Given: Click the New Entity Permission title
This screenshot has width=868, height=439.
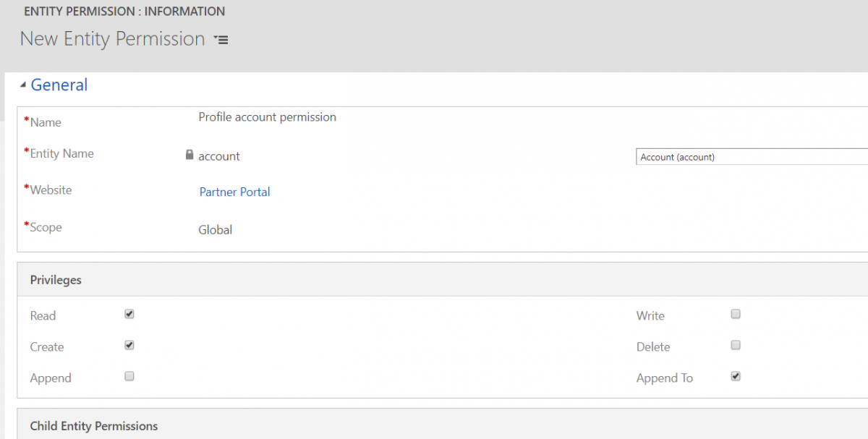Looking at the screenshot, I should point(113,39).
